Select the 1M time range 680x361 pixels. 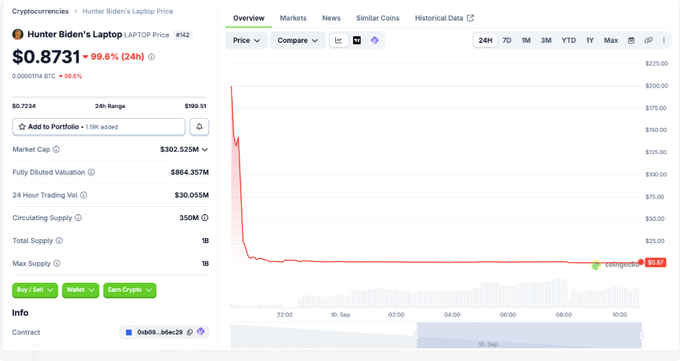coord(526,40)
